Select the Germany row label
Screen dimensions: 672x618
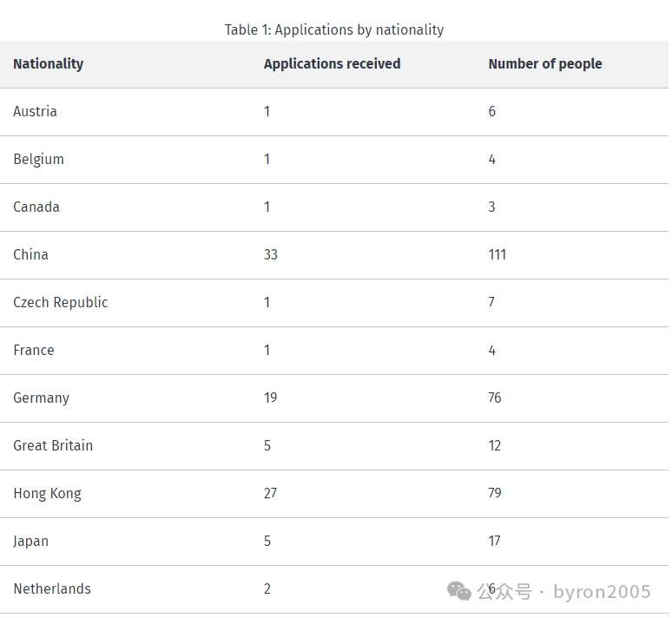coord(41,398)
